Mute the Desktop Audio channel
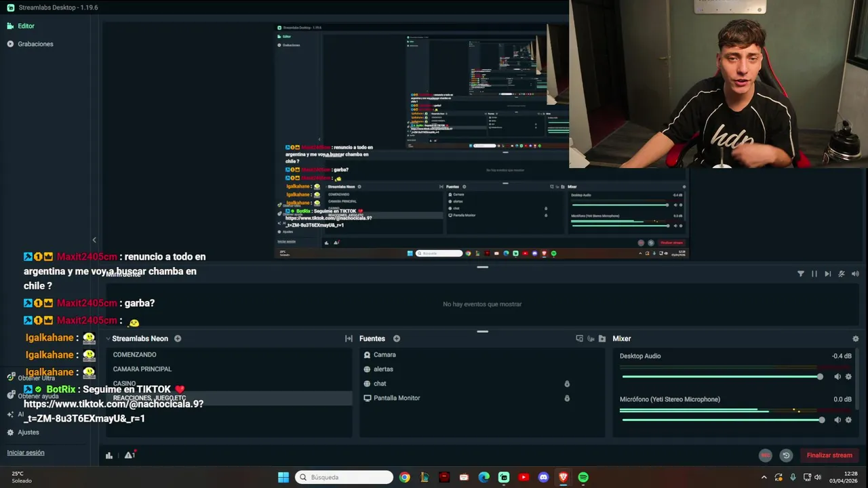 [x=837, y=377]
